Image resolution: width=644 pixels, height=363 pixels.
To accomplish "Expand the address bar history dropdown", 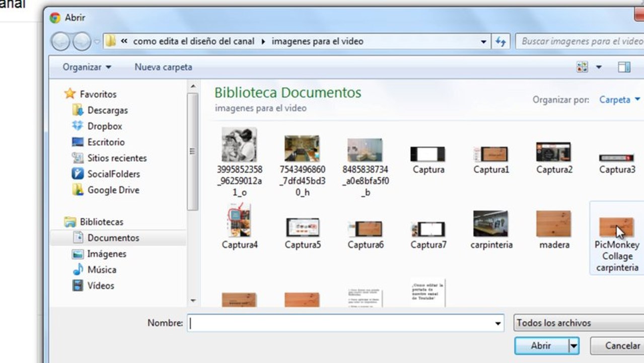I will [483, 42].
